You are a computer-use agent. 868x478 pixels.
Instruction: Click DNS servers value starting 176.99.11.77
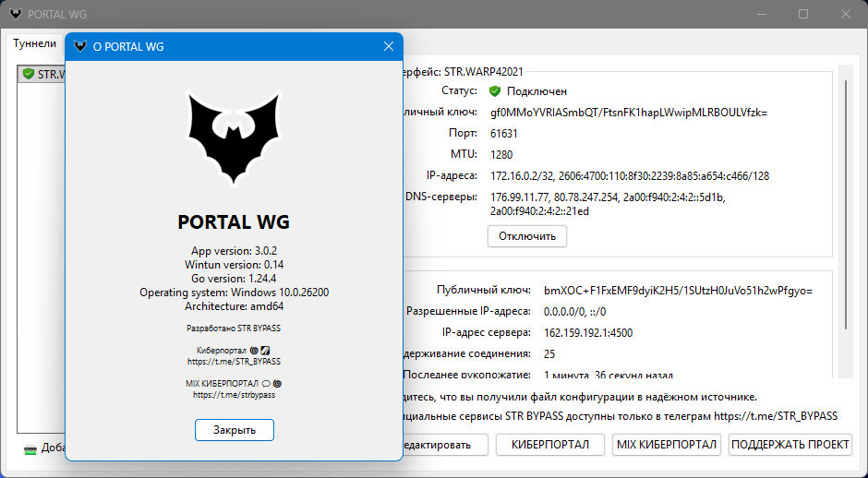pyautogui.click(x=608, y=204)
